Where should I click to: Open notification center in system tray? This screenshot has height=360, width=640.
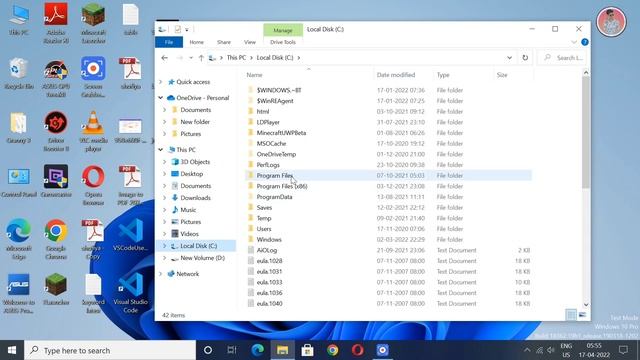coord(623,350)
